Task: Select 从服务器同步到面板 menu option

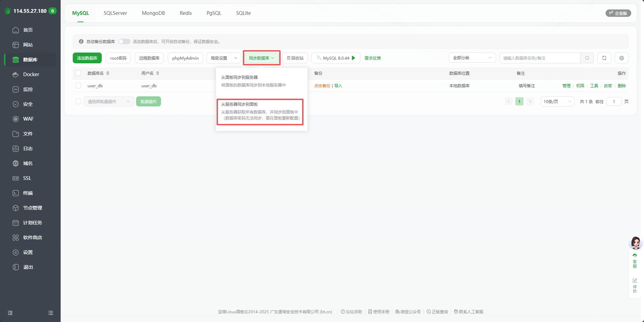Action: pyautogui.click(x=260, y=111)
